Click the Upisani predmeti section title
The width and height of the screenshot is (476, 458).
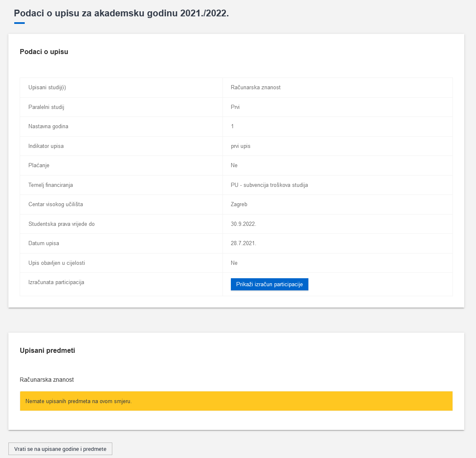pyautogui.click(x=47, y=350)
